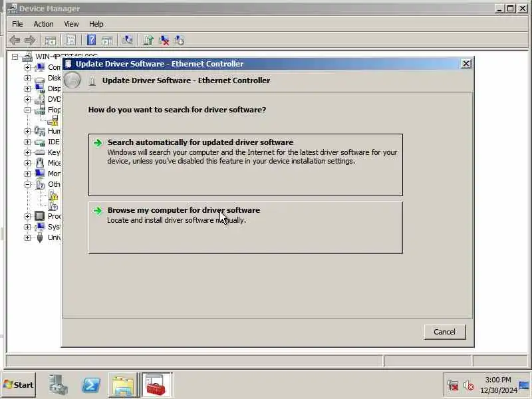532x399 pixels.
Task: Choose Browse my computer for driver software
Action: (x=245, y=227)
